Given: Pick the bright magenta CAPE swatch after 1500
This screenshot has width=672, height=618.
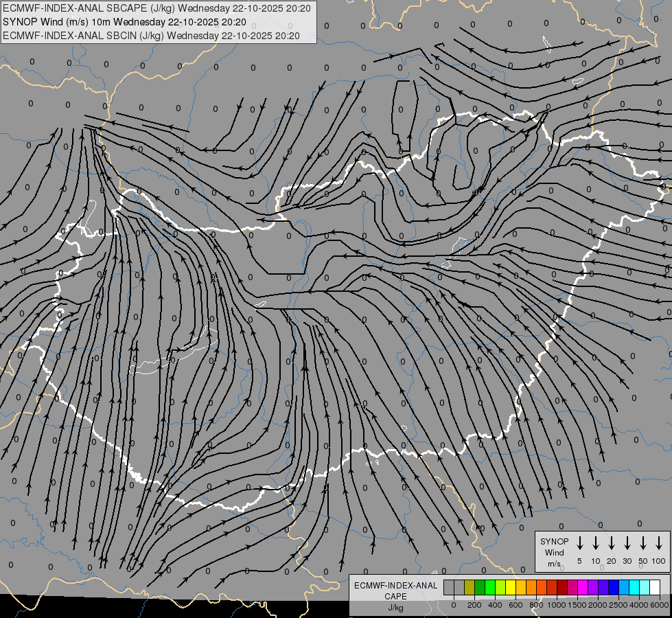Looking at the screenshot, I should point(583,587).
